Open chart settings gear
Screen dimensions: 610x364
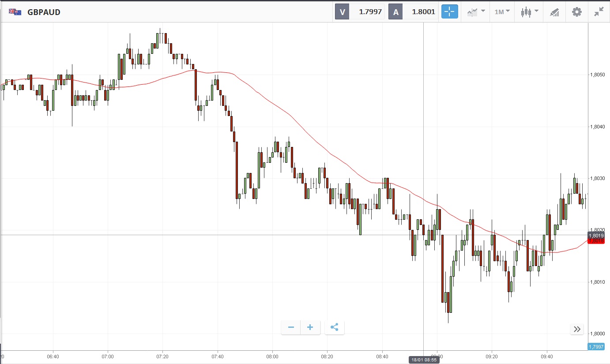(x=577, y=12)
